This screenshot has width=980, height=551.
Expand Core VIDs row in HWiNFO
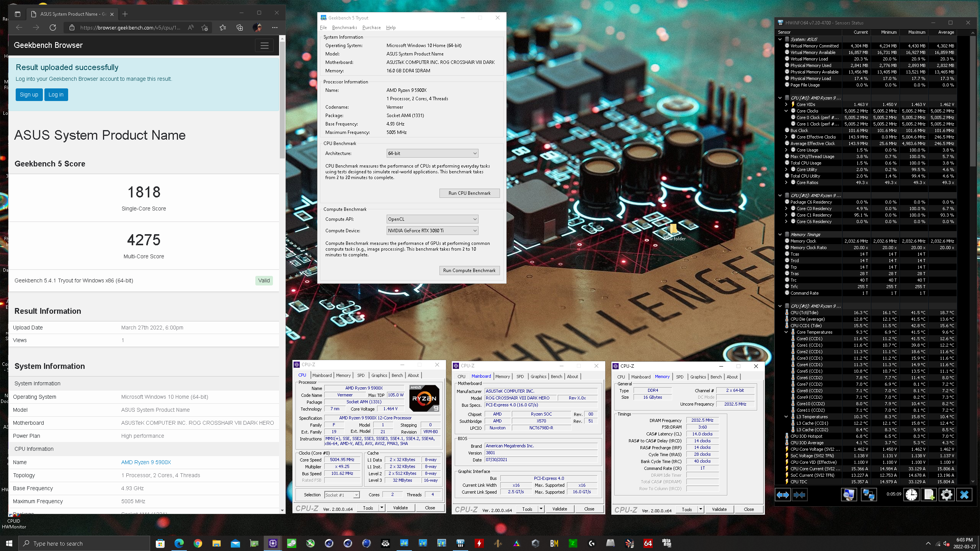(x=786, y=104)
